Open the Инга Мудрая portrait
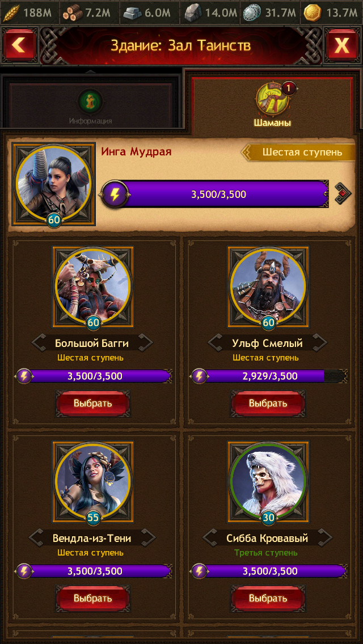This screenshot has width=363, height=644. tap(54, 184)
